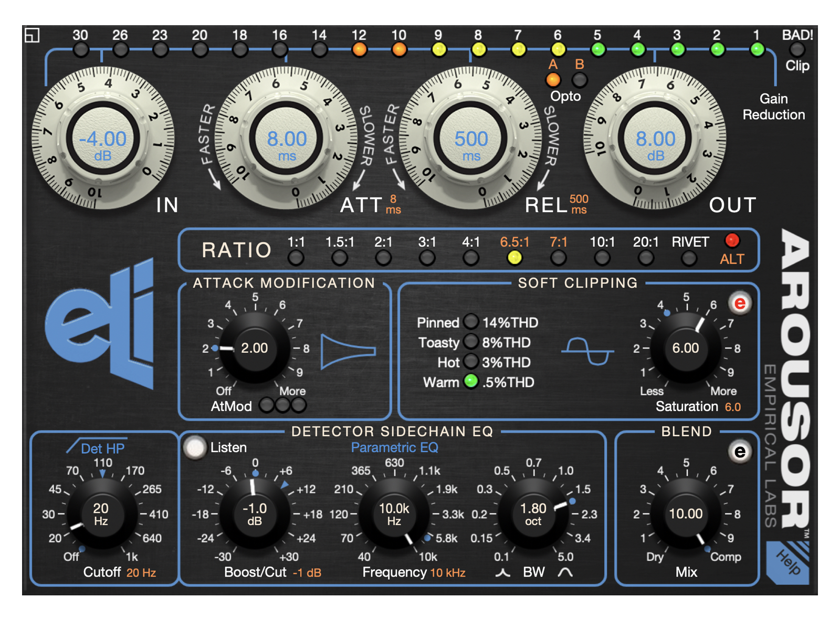Screen dimensions: 840x619
Task: Click the third AtMod LED indicator
Action: coord(299,405)
